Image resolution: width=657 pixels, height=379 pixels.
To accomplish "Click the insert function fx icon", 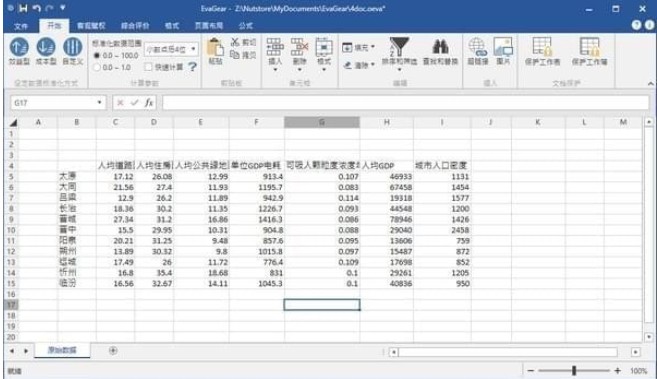I will [148, 103].
